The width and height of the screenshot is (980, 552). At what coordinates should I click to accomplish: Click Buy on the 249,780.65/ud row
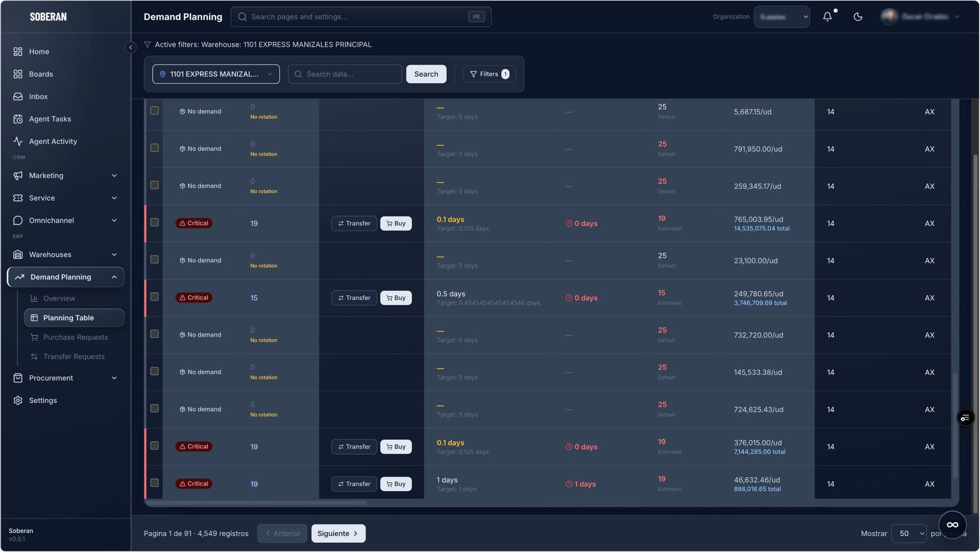tap(396, 298)
